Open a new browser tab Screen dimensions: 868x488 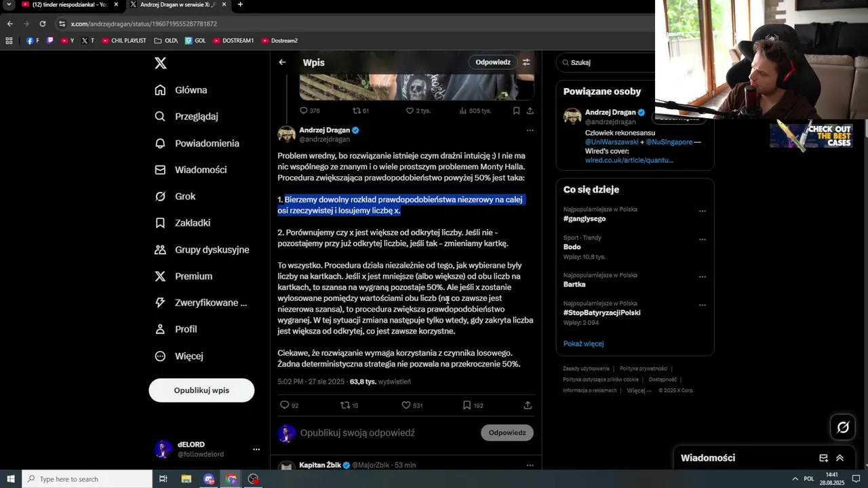tap(240, 5)
